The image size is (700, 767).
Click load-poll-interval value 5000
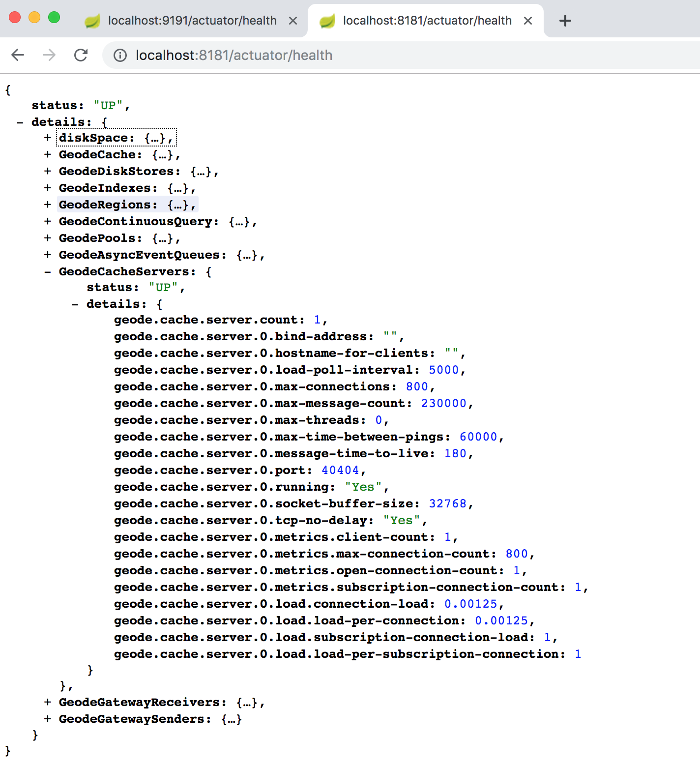tap(444, 370)
